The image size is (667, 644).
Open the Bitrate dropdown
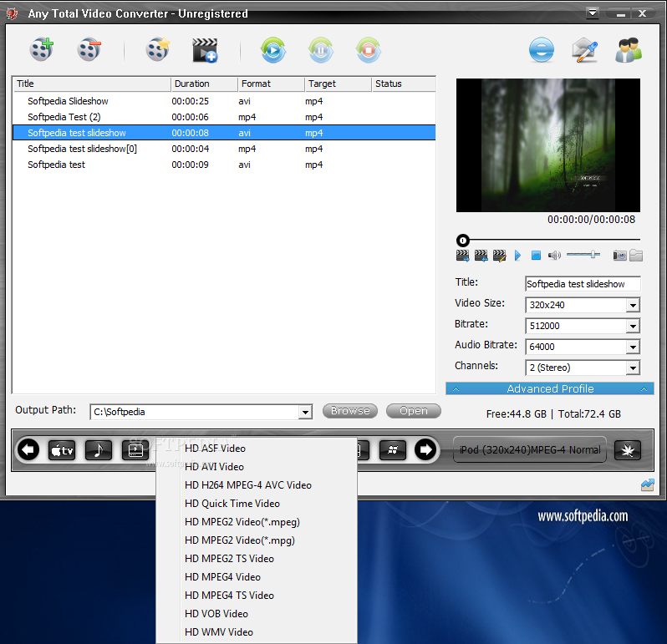click(633, 326)
